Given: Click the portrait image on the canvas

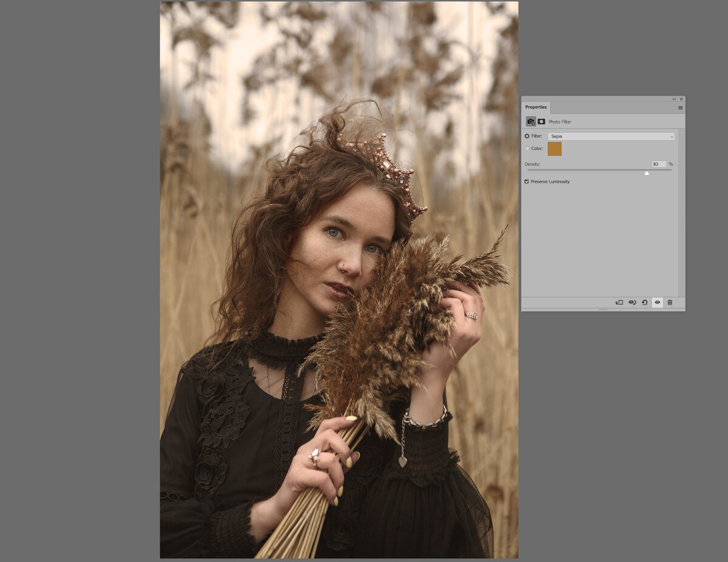Looking at the screenshot, I should click(339, 279).
